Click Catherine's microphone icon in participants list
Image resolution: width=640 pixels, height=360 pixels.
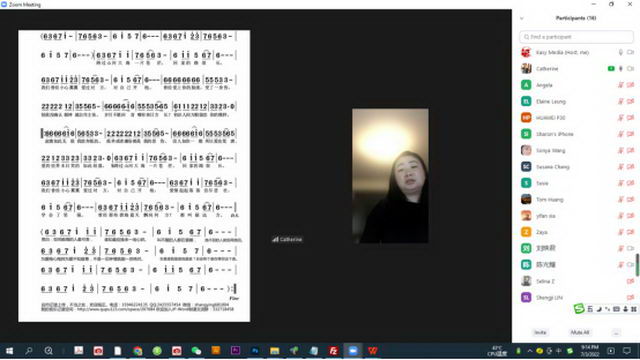[620, 69]
